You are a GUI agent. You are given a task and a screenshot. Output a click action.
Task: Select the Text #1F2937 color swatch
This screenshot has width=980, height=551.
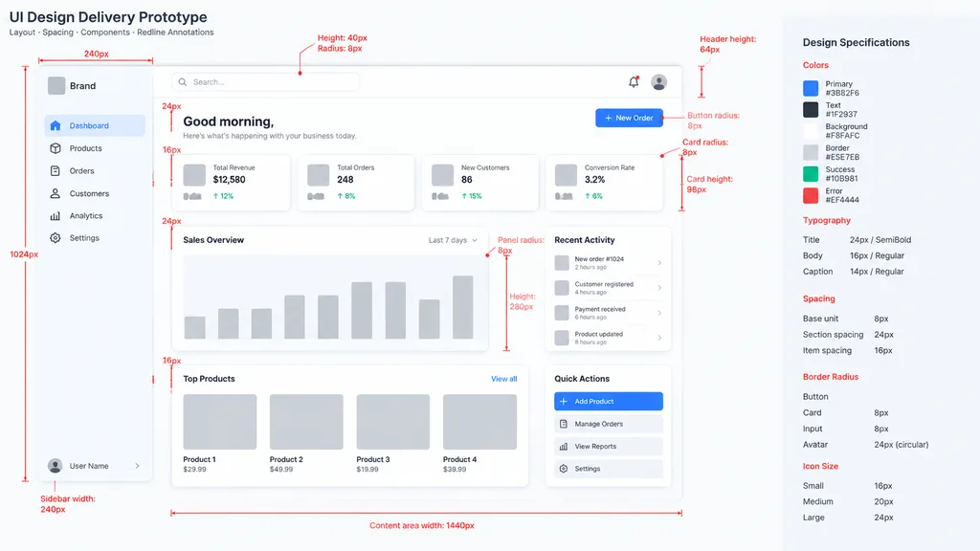[811, 109]
